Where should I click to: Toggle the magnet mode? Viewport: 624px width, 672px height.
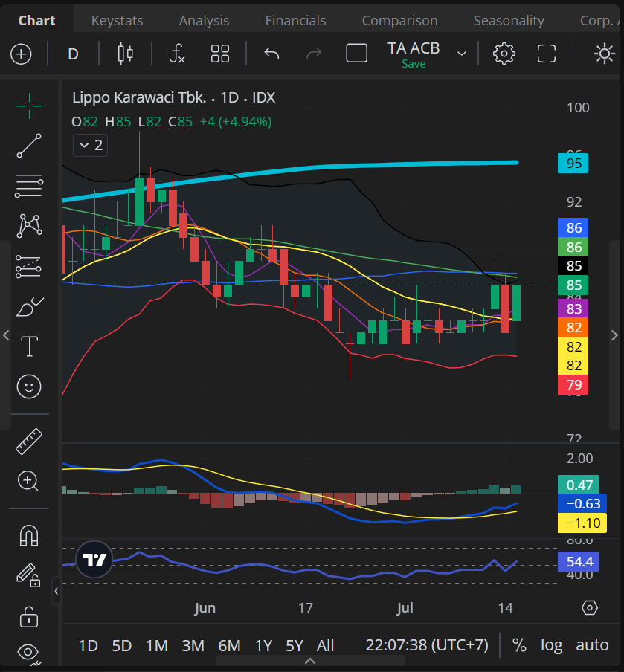coord(29,536)
